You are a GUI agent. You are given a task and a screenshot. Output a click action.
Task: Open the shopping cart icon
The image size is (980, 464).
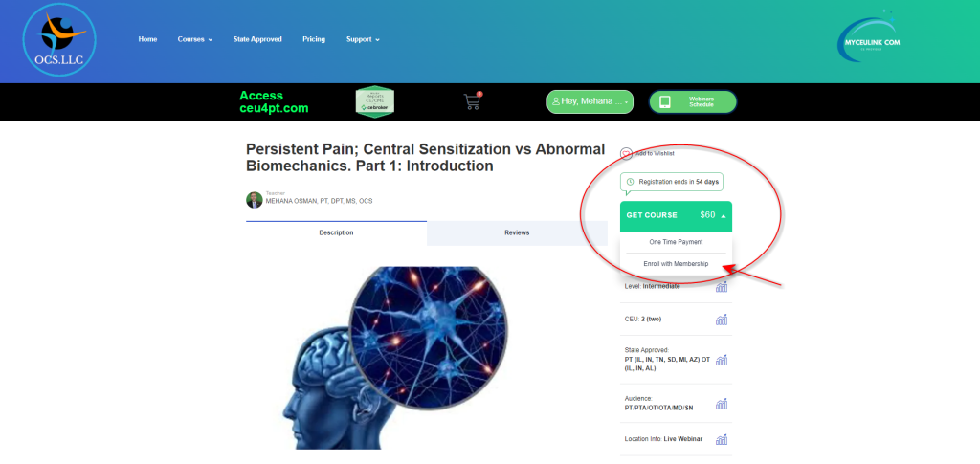pos(473,101)
